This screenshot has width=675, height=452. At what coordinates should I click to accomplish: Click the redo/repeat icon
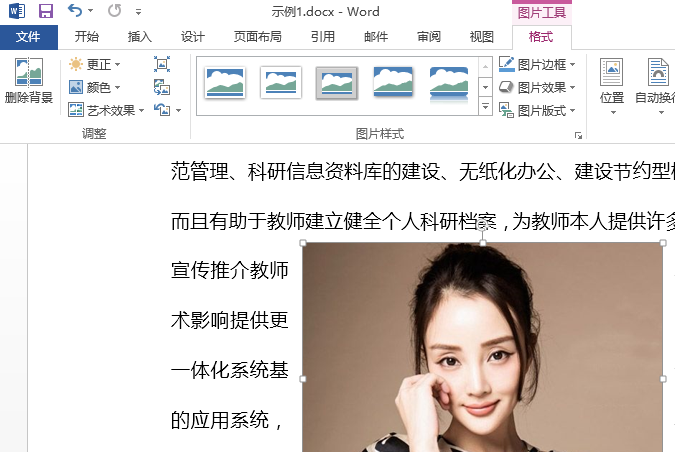(x=115, y=11)
